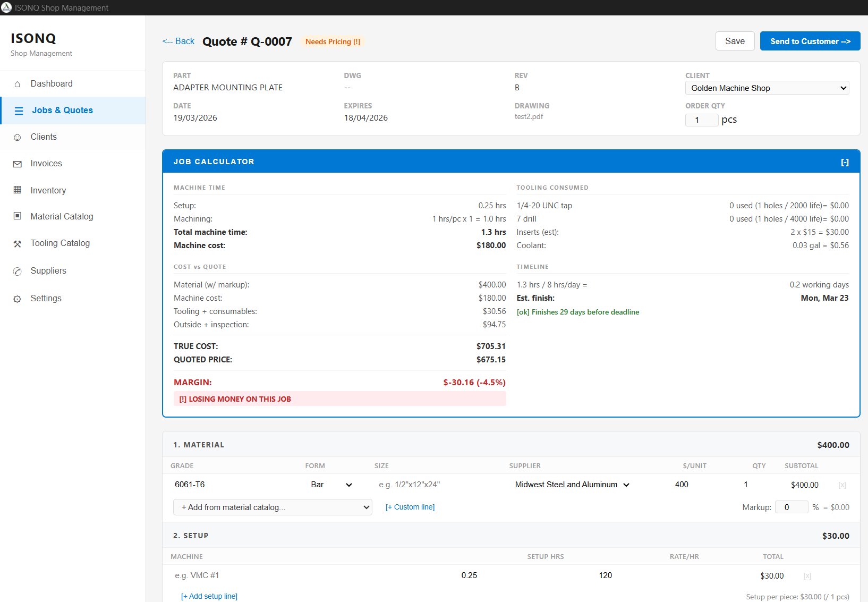Screen dimensions: 868x602
Task: Click Send to Customer
Action: tap(810, 41)
